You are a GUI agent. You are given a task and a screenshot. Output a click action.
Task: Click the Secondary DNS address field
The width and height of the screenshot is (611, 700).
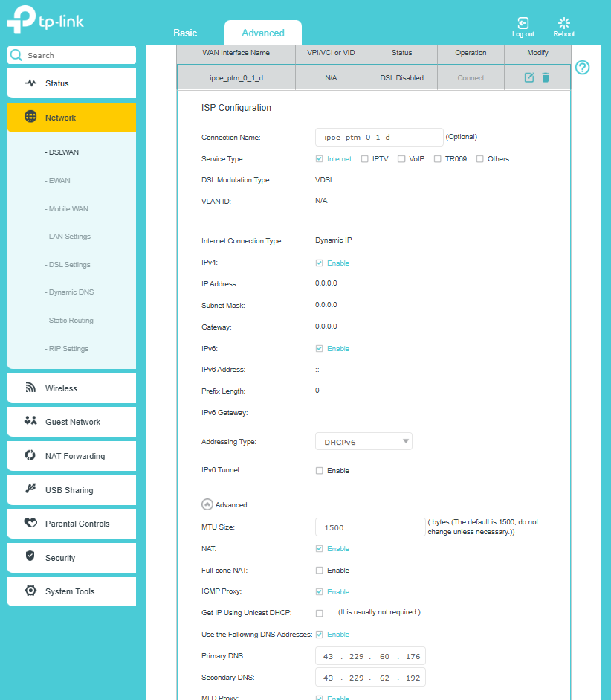370,677
